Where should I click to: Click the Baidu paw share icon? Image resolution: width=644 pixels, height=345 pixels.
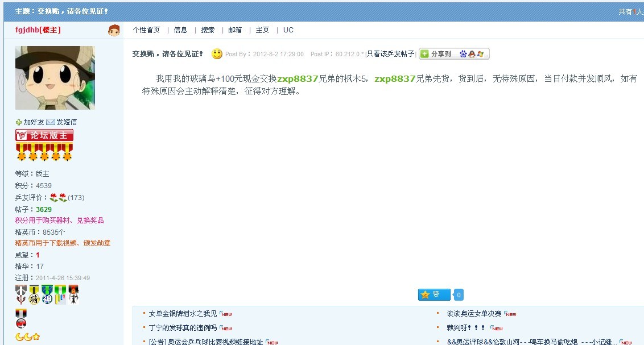point(463,54)
